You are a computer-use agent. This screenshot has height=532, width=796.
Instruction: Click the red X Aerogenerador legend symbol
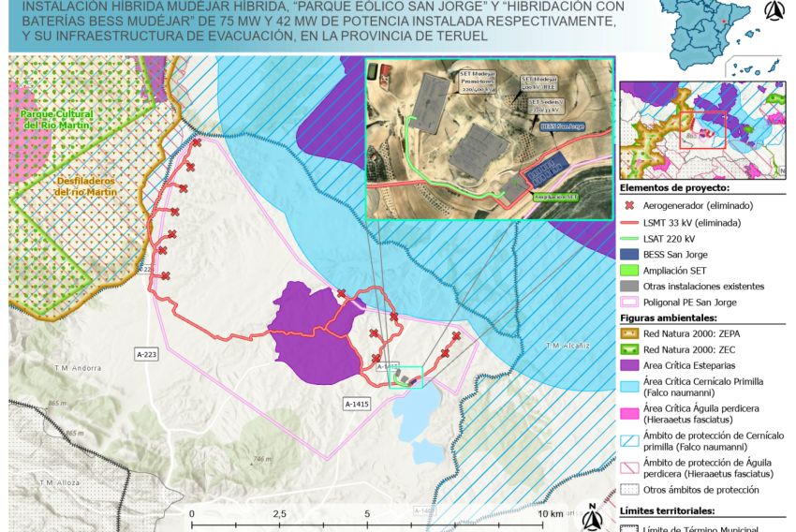tap(632, 205)
